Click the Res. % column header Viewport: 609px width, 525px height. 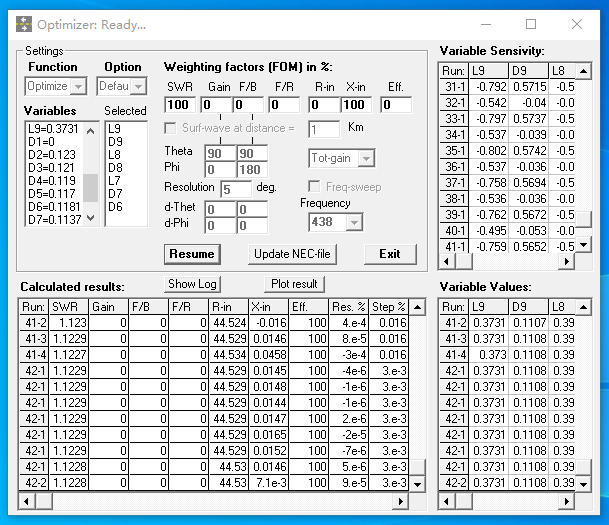[x=349, y=307]
